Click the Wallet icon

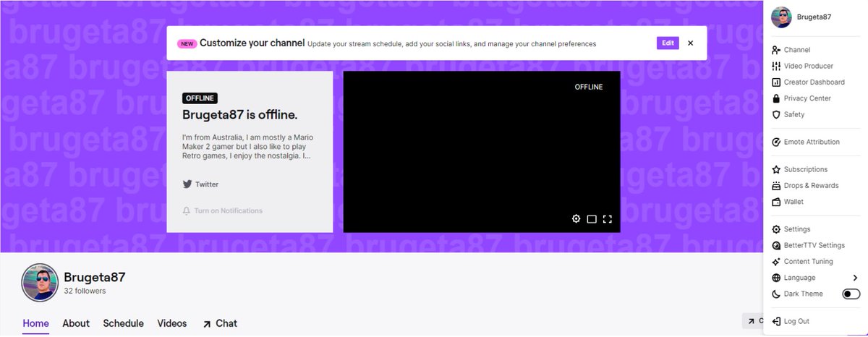point(776,202)
